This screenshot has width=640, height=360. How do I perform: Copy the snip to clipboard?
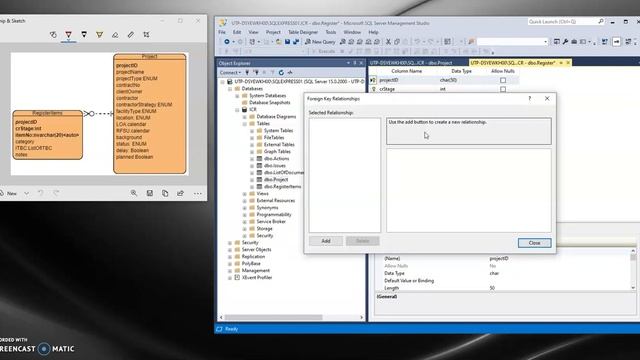click(x=165, y=193)
